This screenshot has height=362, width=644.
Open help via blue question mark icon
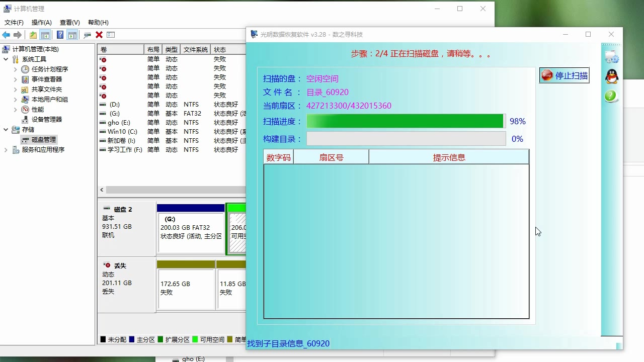coord(60,35)
